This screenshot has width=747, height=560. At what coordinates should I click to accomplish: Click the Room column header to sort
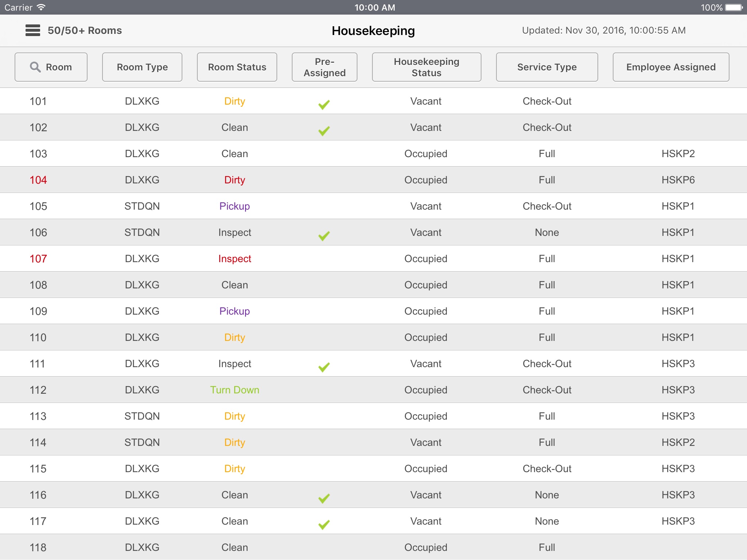pyautogui.click(x=52, y=66)
